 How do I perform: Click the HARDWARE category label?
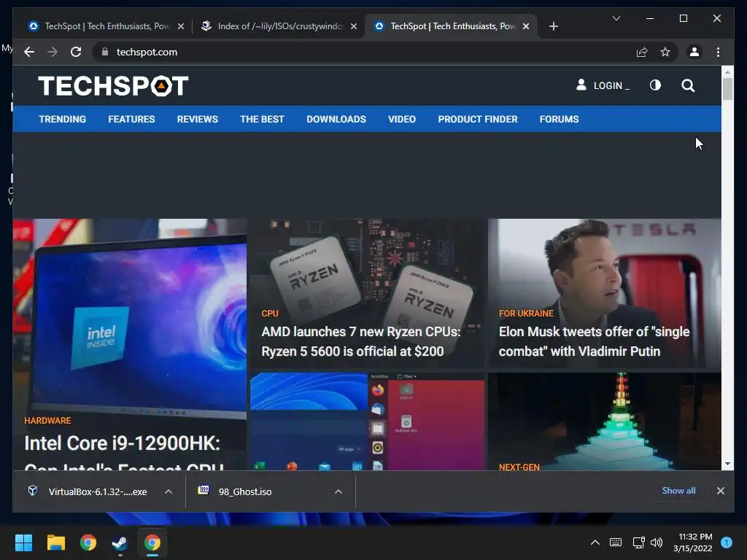47,421
